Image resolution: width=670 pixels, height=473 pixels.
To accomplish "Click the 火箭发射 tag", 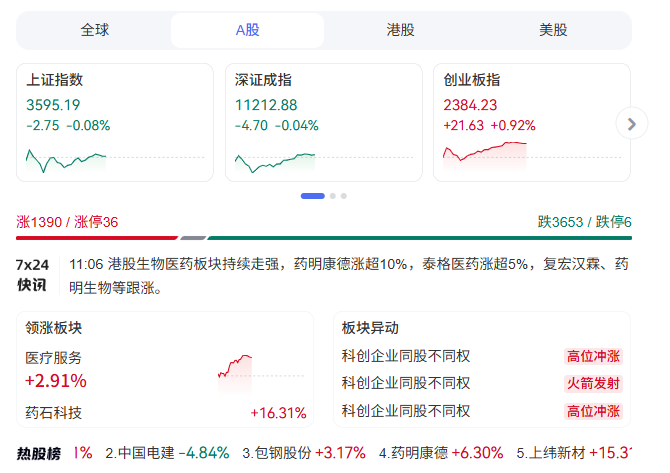I will (x=593, y=383).
